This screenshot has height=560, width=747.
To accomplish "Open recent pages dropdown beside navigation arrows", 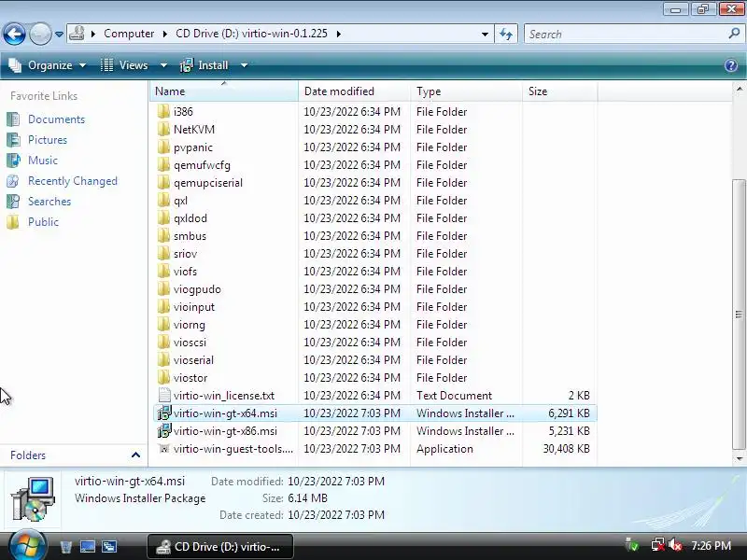I will click(x=59, y=35).
